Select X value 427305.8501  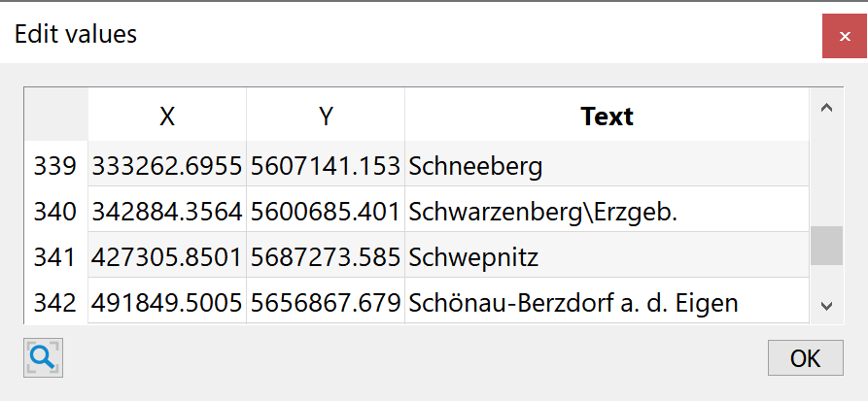[x=167, y=257]
